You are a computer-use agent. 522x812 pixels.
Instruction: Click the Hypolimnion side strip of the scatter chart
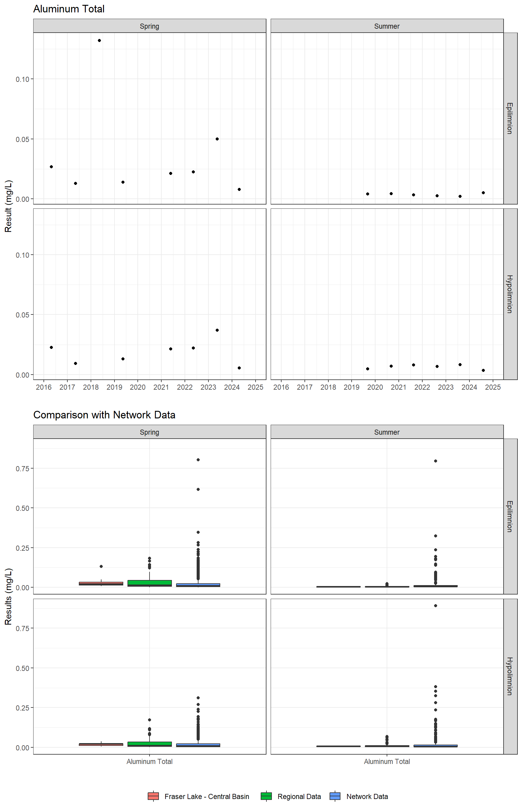click(x=510, y=294)
